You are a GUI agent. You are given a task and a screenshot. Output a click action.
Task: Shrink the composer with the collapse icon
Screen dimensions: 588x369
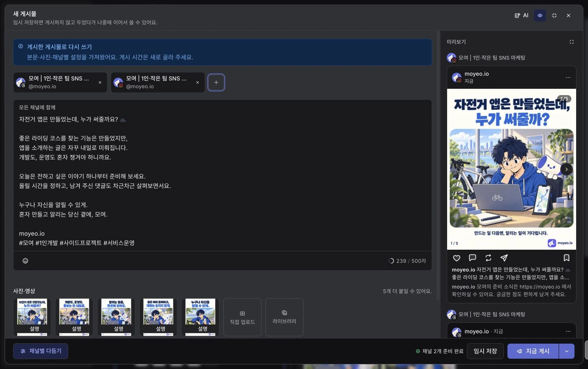click(554, 15)
